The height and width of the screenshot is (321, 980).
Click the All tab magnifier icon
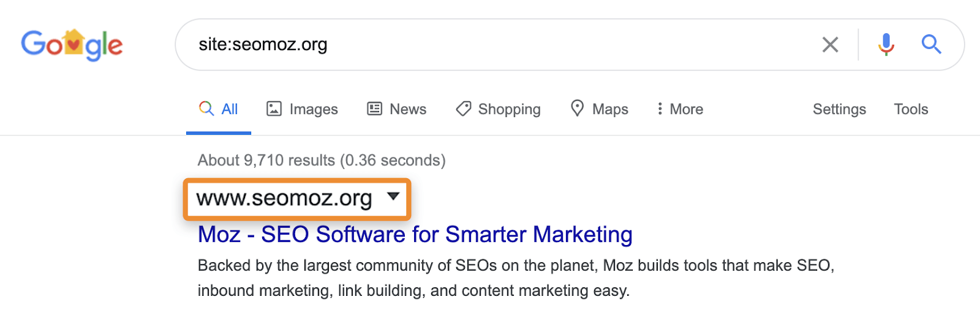click(206, 109)
